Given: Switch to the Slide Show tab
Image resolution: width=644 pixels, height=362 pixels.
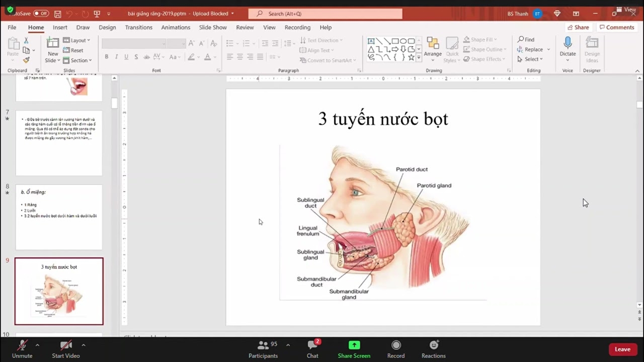Looking at the screenshot, I should (x=213, y=28).
